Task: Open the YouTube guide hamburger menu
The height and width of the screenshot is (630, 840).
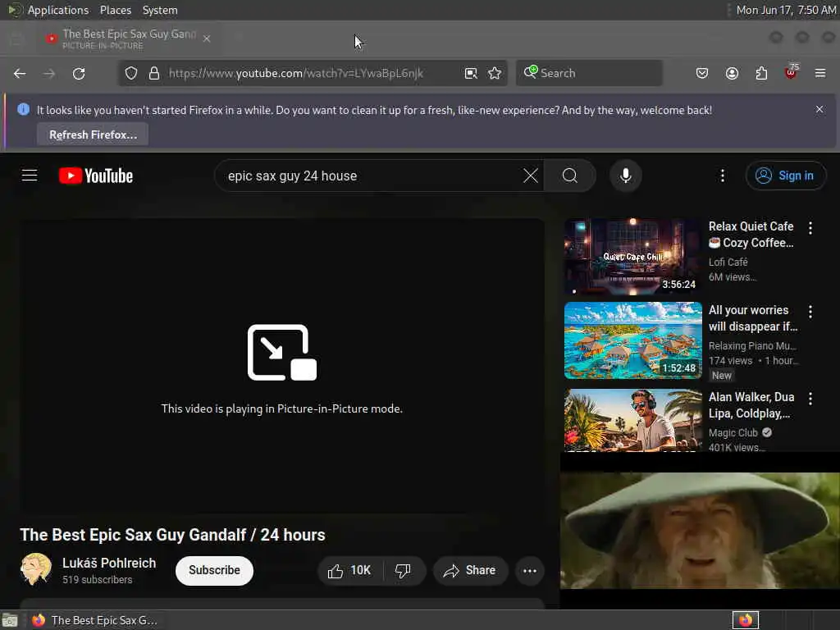Action: pos(30,176)
